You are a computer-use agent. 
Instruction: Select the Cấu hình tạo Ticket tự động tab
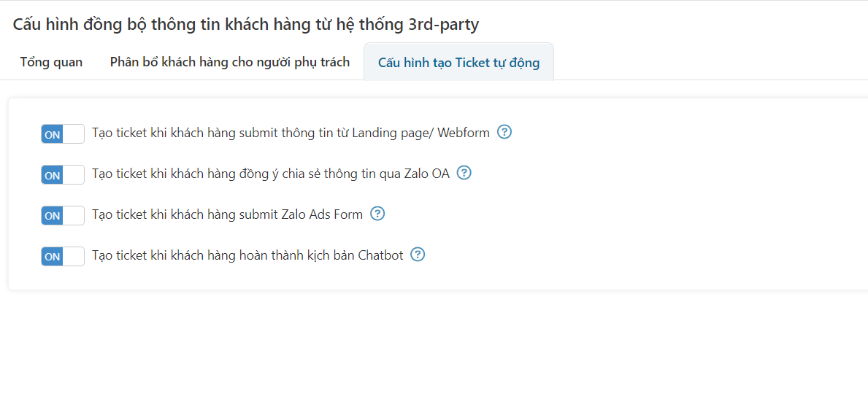coord(459,62)
